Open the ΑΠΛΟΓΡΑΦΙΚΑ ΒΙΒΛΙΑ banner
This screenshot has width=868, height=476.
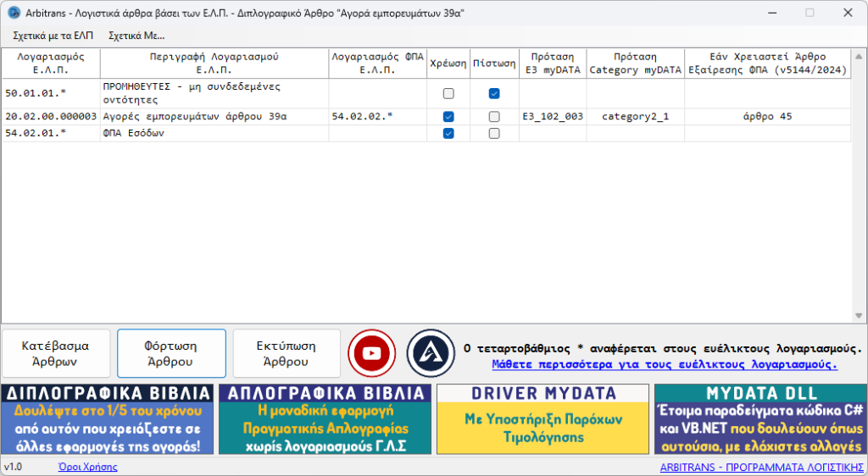(325, 419)
